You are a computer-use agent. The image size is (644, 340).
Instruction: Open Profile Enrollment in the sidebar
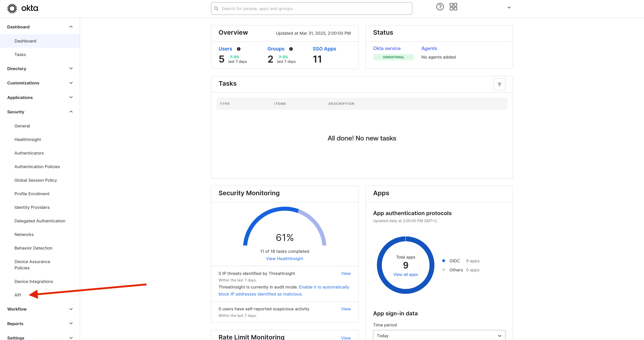(x=32, y=194)
